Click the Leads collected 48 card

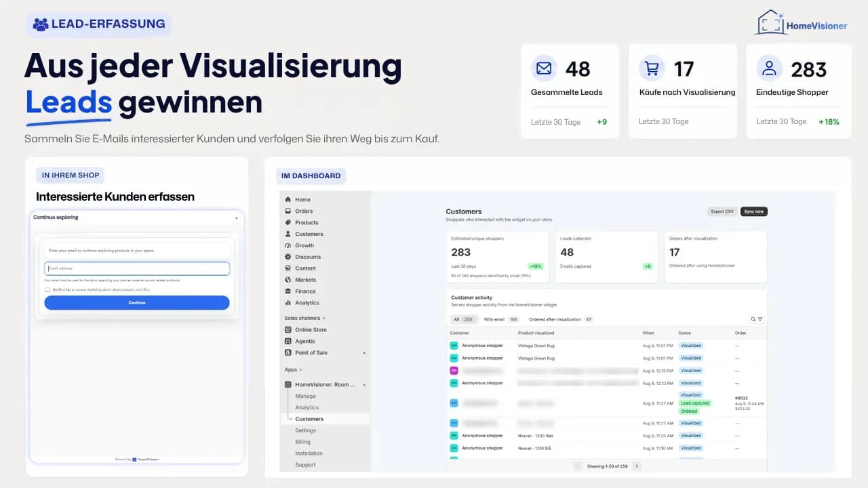tap(606, 257)
